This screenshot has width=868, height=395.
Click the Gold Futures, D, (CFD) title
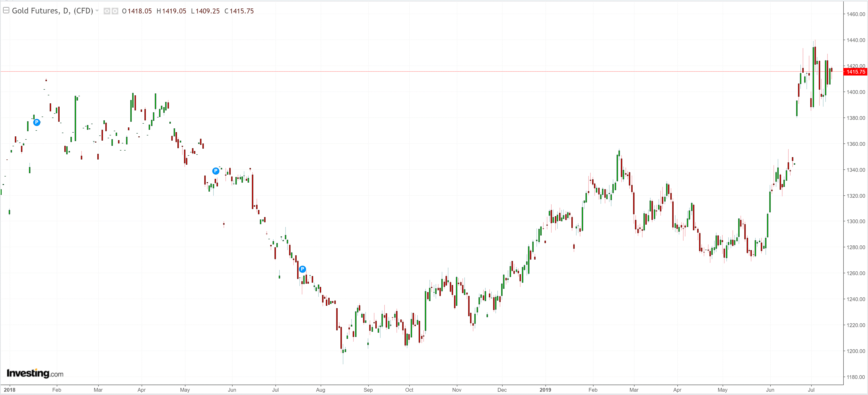point(52,11)
